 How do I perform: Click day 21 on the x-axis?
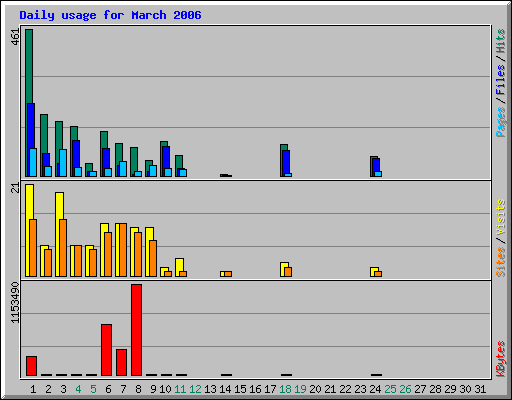(330, 389)
